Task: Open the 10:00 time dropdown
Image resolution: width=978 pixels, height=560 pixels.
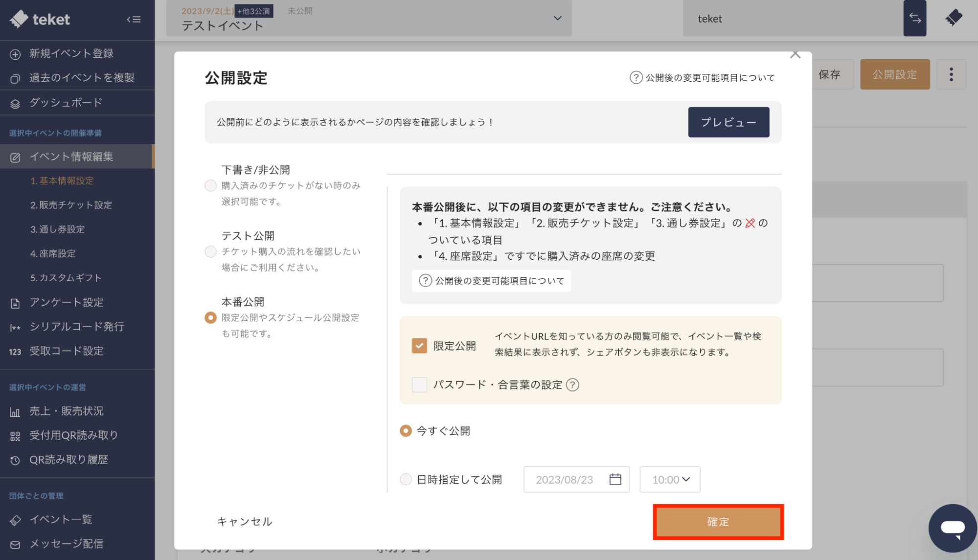Action: (x=670, y=479)
